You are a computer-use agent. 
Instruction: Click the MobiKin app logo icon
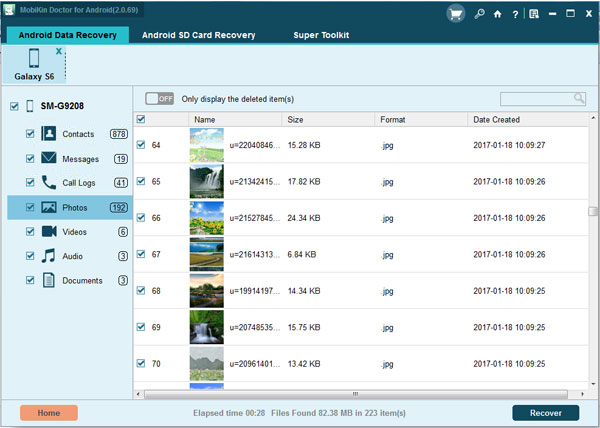8,10
